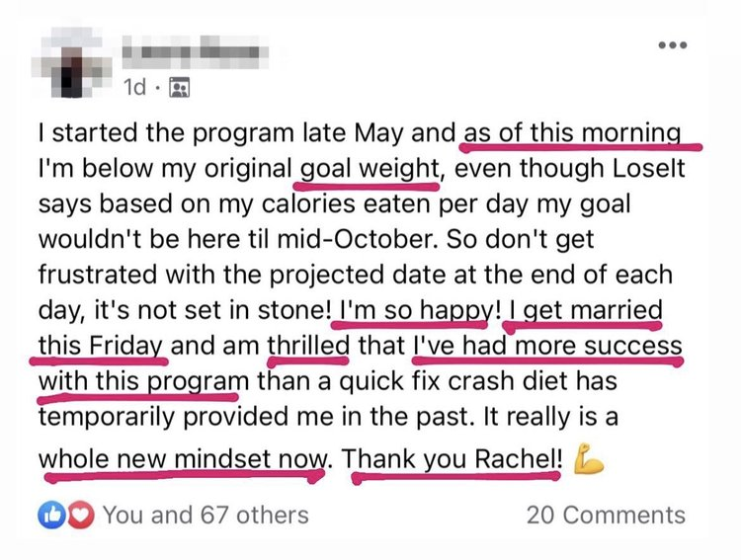741x560 pixels.
Task: Click the underlined word 'thrilled'
Action: pyautogui.click(x=309, y=346)
